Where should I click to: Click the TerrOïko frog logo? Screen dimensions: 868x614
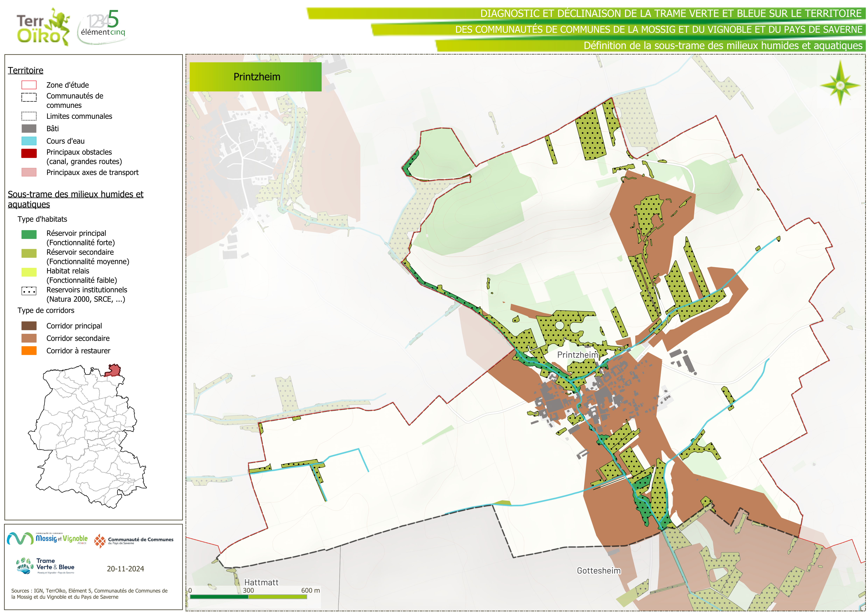click(x=43, y=27)
